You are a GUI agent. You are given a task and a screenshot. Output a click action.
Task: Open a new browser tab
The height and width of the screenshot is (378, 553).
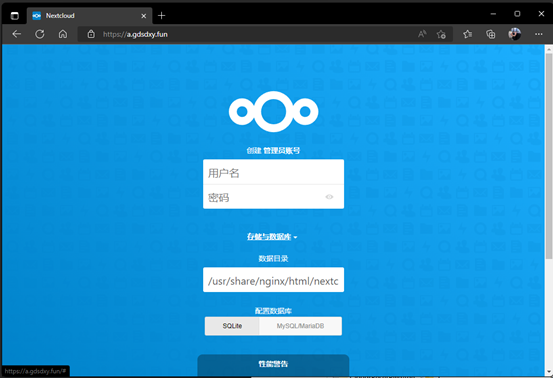click(x=162, y=16)
